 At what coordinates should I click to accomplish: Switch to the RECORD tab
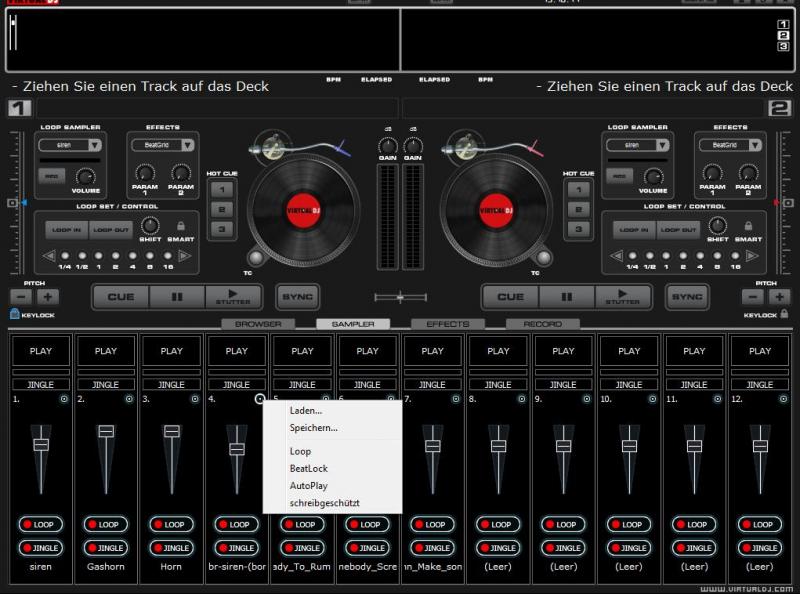pos(542,324)
